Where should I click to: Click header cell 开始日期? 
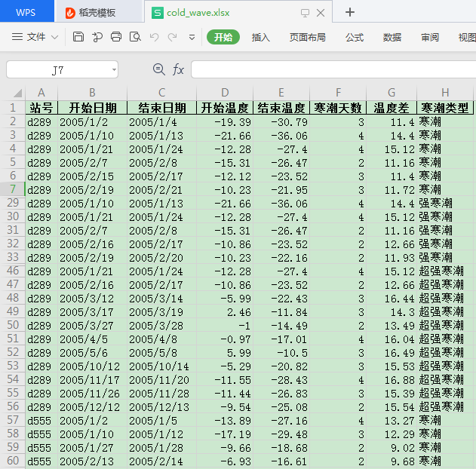click(92, 108)
